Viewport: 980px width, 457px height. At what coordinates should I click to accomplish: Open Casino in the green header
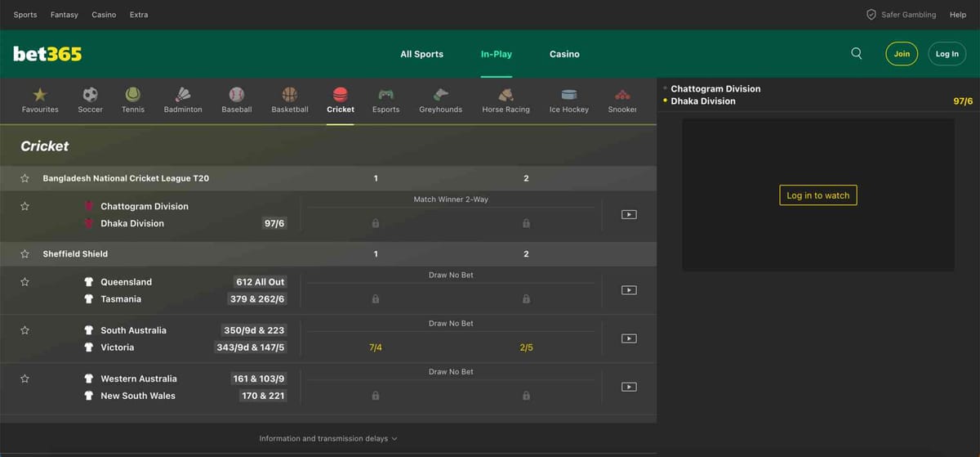coord(564,54)
